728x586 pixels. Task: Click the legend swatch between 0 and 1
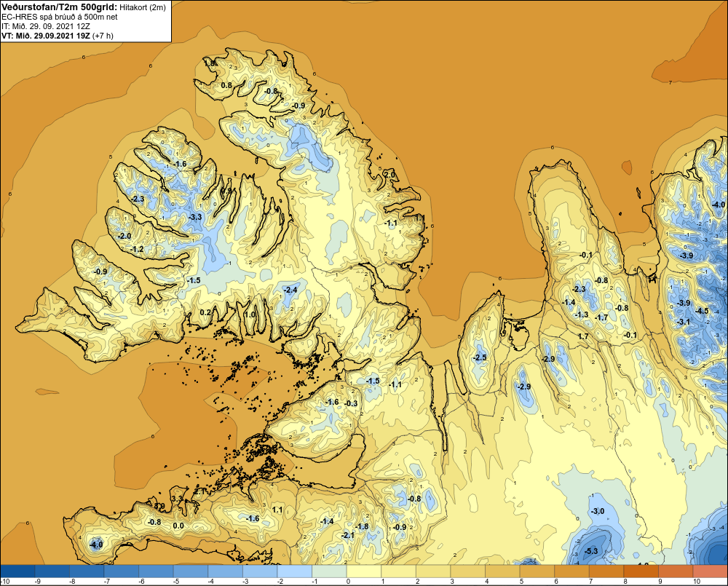click(x=364, y=571)
